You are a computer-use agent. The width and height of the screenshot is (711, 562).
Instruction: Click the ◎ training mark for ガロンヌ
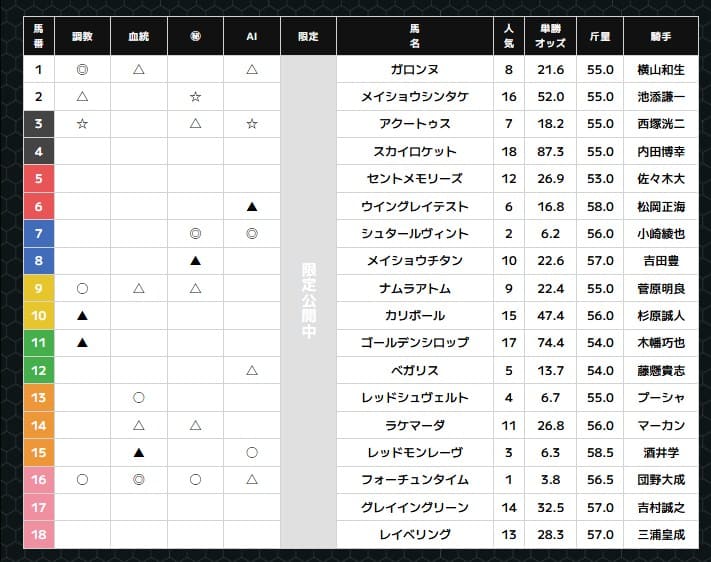tap(82, 70)
